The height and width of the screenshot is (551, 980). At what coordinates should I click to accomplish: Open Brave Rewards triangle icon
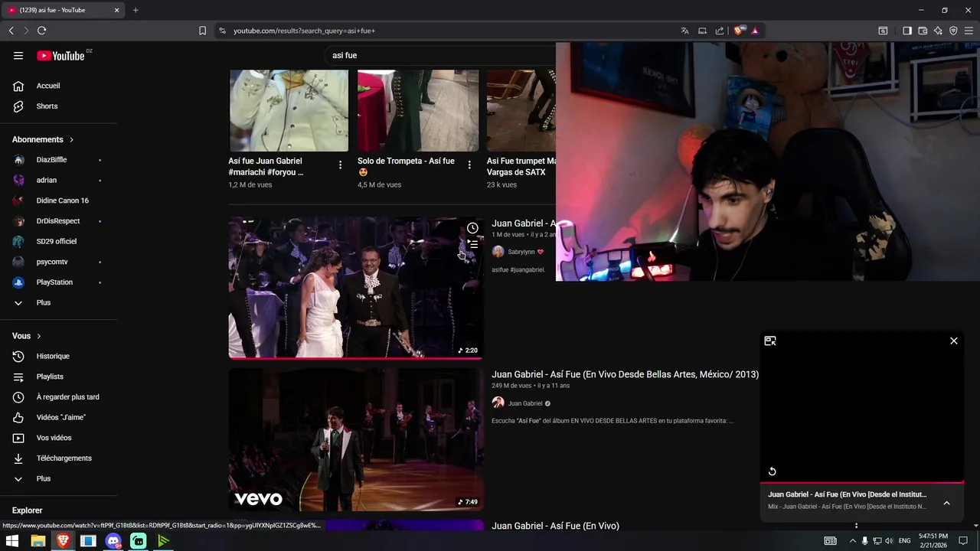(x=755, y=31)
